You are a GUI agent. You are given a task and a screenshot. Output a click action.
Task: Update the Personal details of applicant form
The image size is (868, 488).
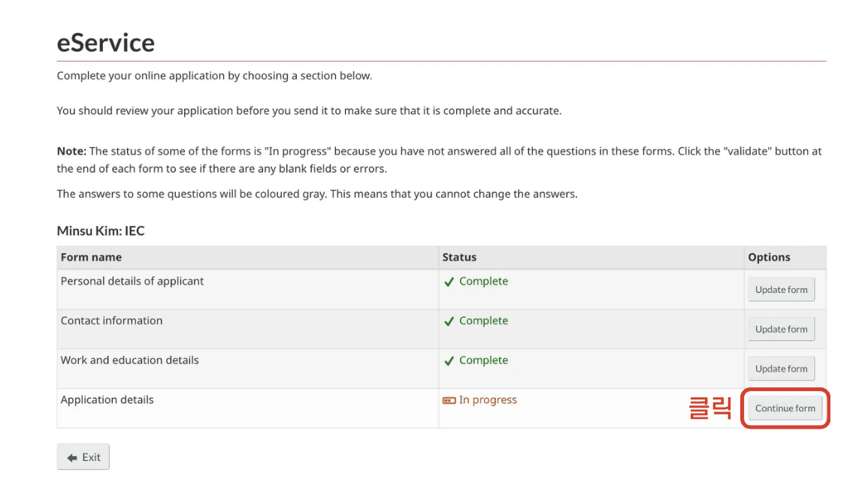pos(781,290)
